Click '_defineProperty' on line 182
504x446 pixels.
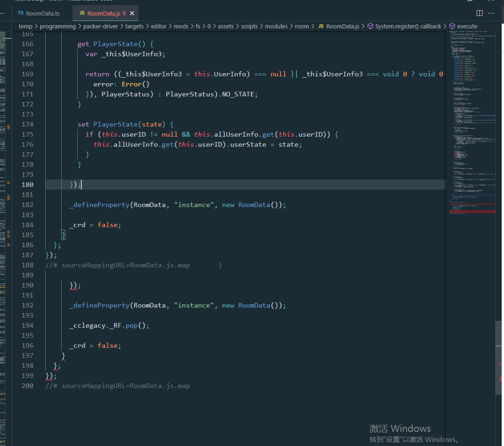click(x=99, y=205)
